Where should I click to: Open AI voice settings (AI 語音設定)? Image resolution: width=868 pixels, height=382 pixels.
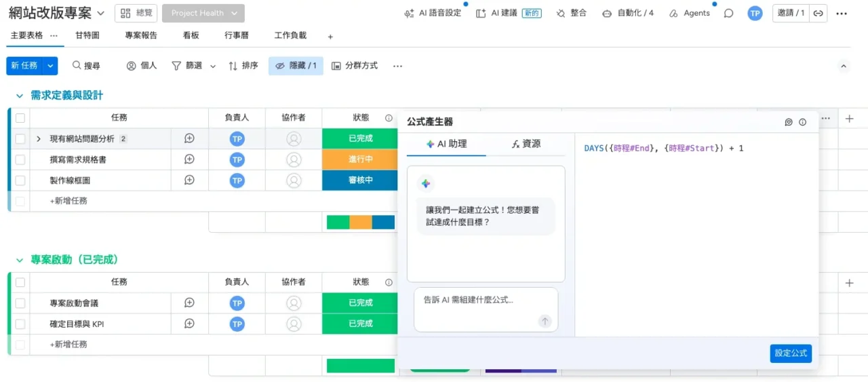[x=432, y=13]
